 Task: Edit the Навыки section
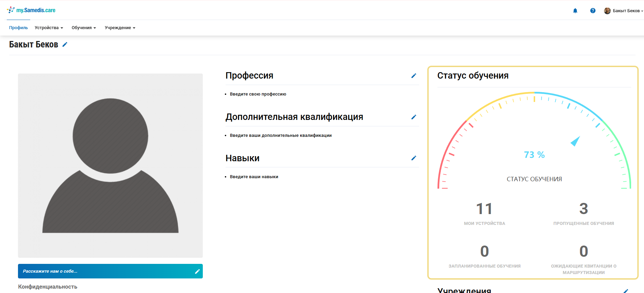click(414, 158)
